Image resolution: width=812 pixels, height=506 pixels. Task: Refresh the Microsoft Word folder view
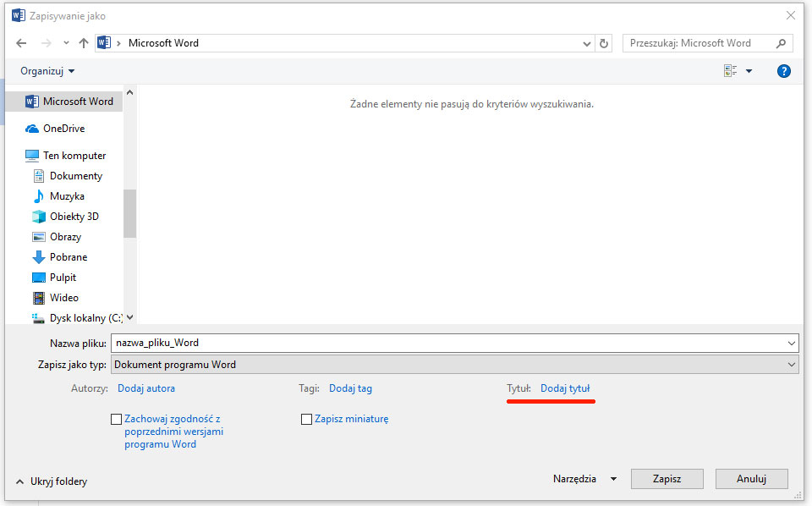tap(604, 43)
